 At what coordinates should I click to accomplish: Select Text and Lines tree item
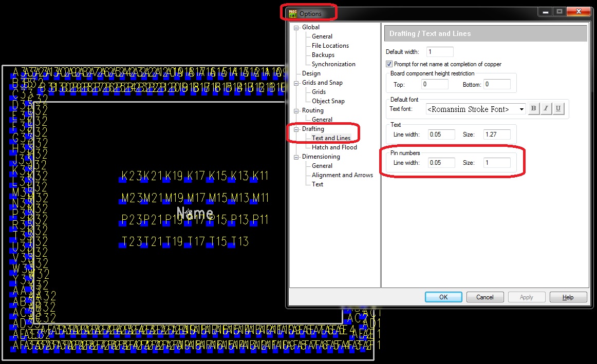tap(331, 138)
